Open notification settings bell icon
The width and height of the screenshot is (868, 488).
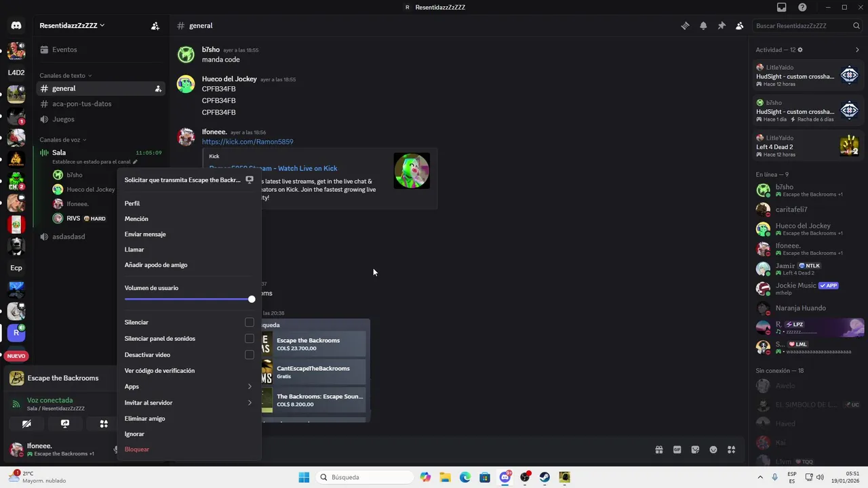(x=703, y=26)
